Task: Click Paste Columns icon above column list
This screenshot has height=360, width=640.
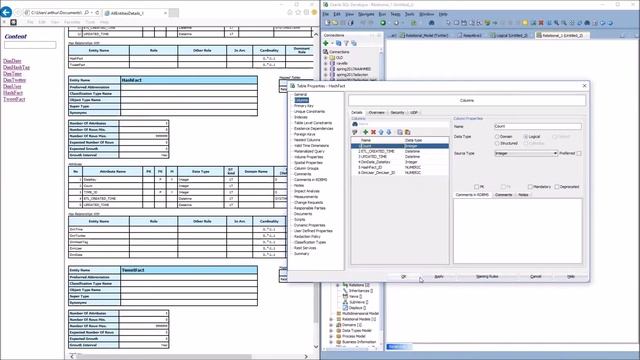Action: [x=407, y=132]
